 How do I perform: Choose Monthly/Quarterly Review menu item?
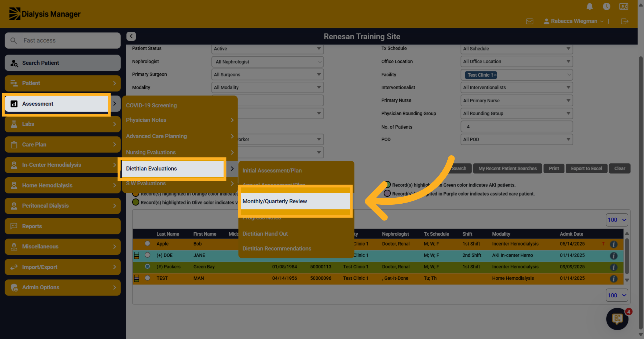click(295, 201)
